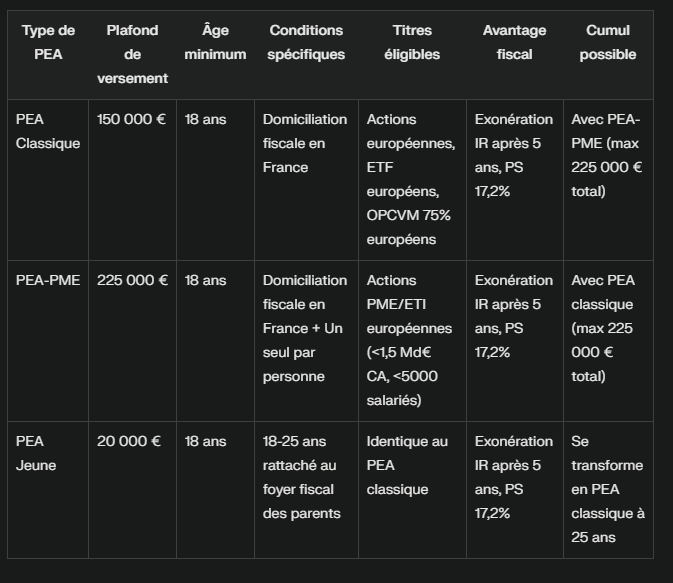Select the 'OPCVM 75% européens' eligible titles cell
This screenshot has width=673, height=583.
pyautogui.click(x=412, y=180)
